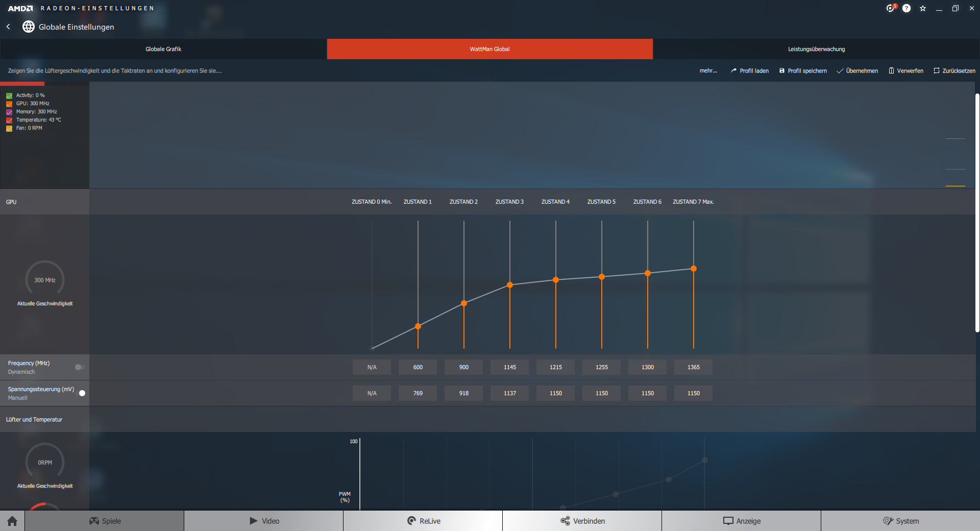Screen dimensions: 980x531
Task: Reset settings with Zurücksetzen
Action: click(x=954, y=71)
